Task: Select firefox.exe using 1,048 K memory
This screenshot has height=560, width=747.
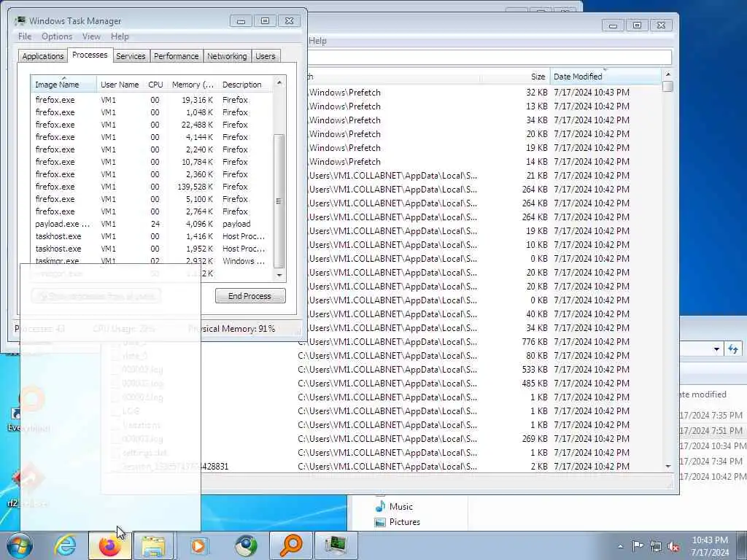Action: click(152, 112)
